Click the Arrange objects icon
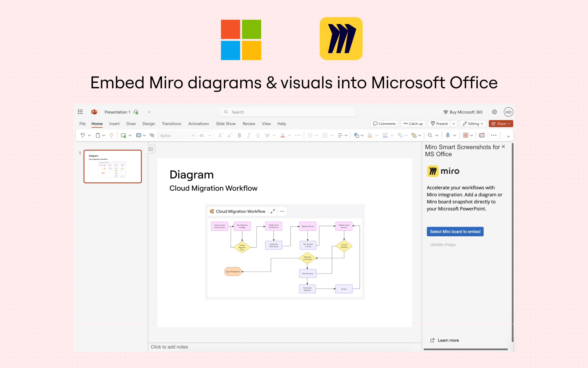The image size is (588, 368). click(x=414, y=135)
